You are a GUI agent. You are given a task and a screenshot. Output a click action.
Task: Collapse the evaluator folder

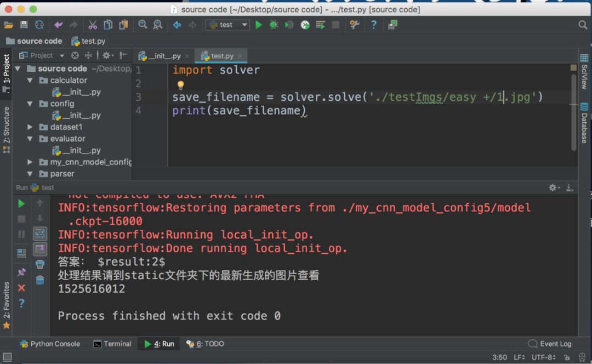click(x=30, y=139)
